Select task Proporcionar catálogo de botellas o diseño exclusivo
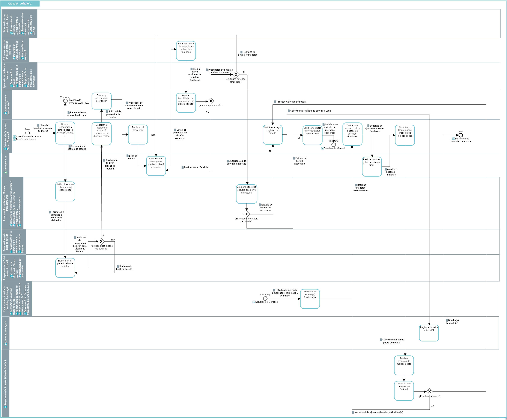Image resolution: width=507 pixels, height=420 pixels. click(x=156, y=166)
